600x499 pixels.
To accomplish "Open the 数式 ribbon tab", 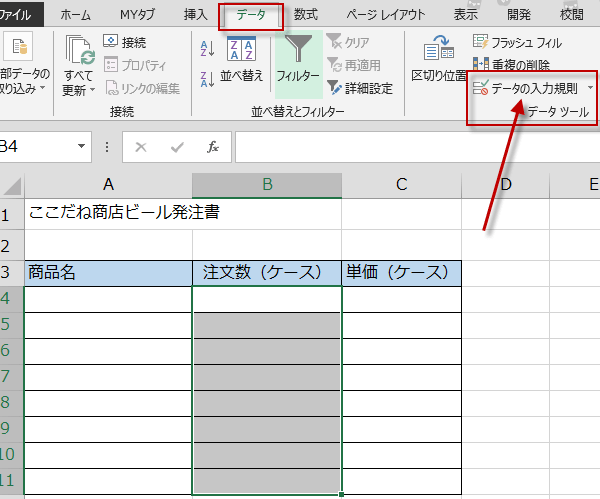I will click(x=306, y=15).
